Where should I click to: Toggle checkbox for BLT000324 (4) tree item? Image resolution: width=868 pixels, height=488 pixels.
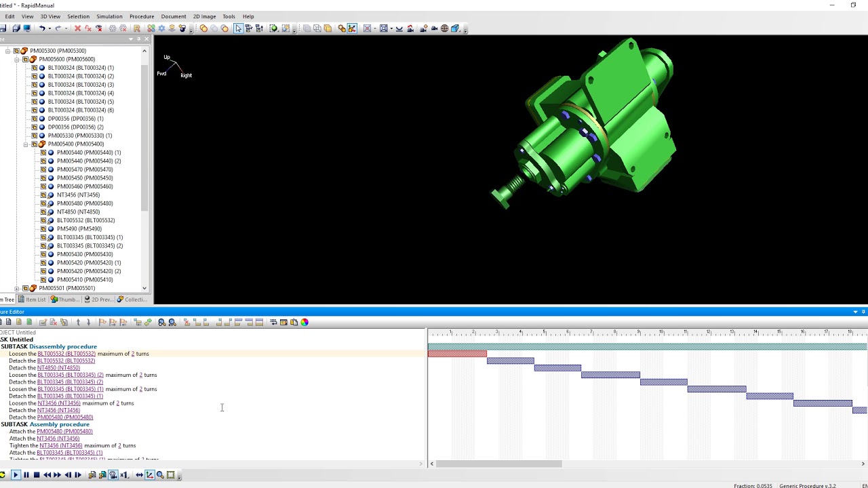click(x=34, y=93)
